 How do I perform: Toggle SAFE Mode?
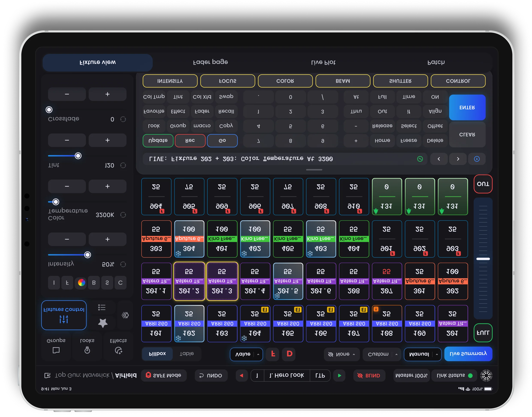164,375
